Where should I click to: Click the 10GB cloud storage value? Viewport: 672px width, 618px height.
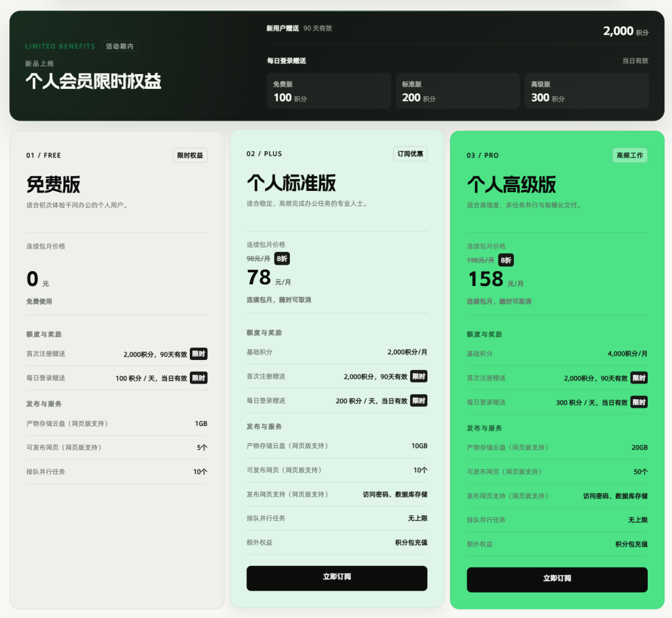[x=419, y=446]
